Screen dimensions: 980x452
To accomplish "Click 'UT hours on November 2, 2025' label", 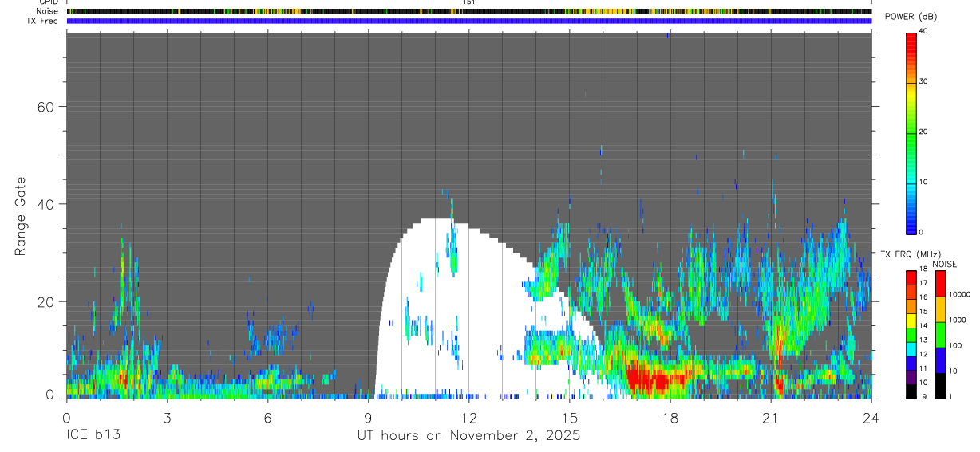I will coord(468,436).
